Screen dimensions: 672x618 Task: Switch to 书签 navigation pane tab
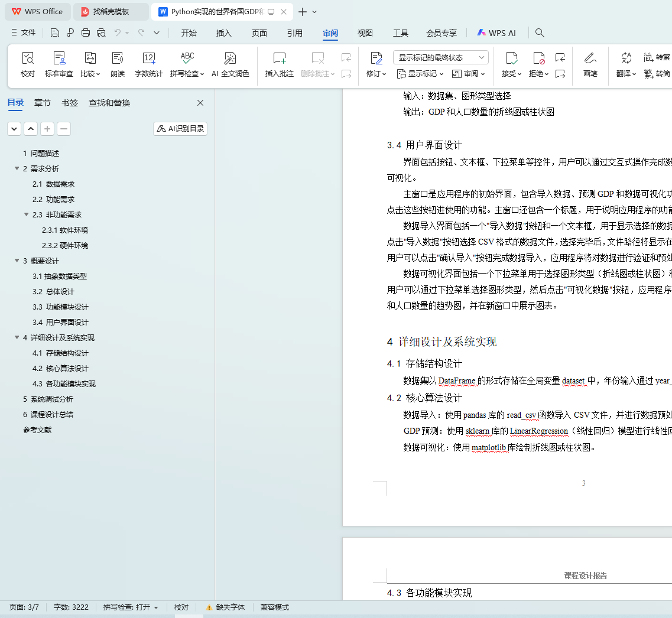click(x=69, y=103)
